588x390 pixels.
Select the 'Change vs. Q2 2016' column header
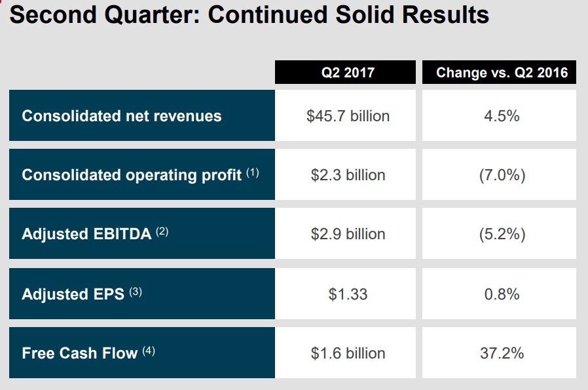point(502,72)
